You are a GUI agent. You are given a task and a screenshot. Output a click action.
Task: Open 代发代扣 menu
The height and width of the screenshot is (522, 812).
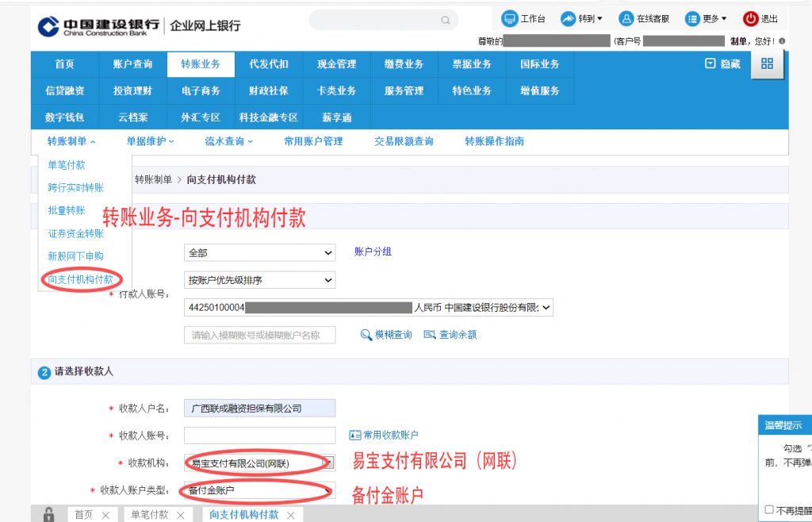click(x=268, y=64)
